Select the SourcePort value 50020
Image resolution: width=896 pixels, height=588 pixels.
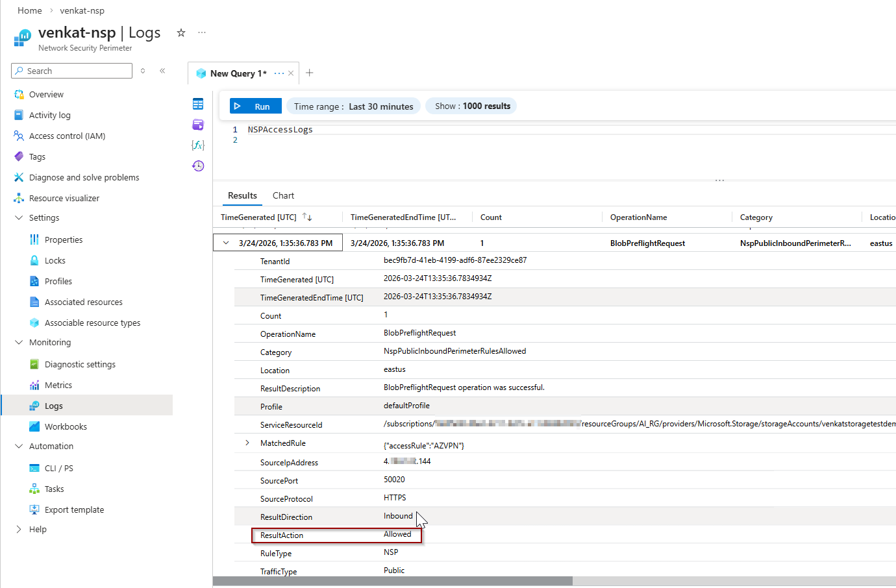tap(394, 480)
